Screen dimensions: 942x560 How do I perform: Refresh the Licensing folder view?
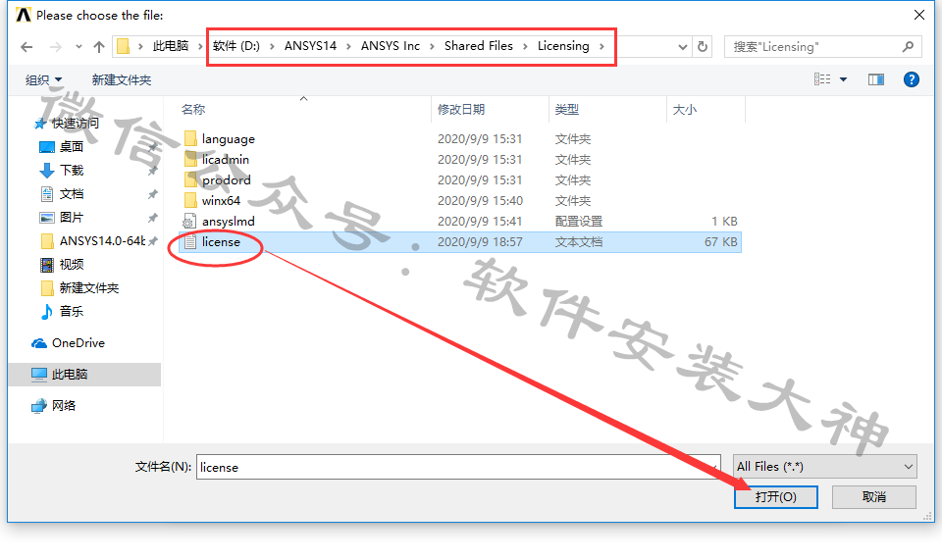[x=703, y=47]
